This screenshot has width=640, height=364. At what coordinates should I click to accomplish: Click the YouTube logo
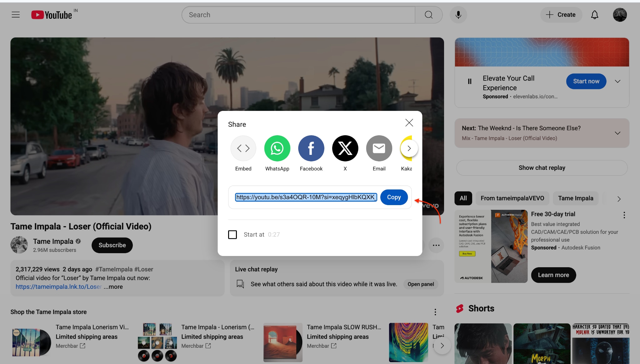tap(52, 14)
